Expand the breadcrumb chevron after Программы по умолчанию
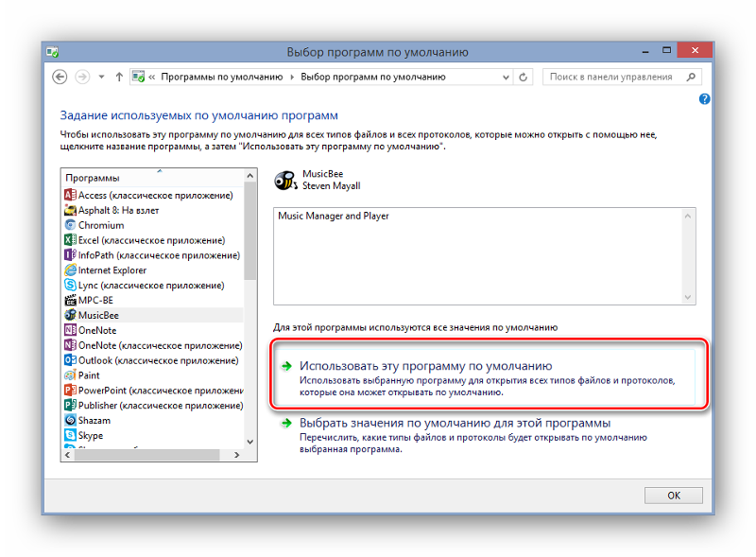Viewport: 756px width, 557px height. (x=292, y=77)
